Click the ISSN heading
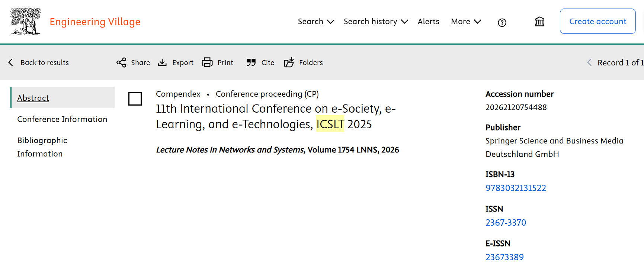The image size is (644, 271). (494, 209)
